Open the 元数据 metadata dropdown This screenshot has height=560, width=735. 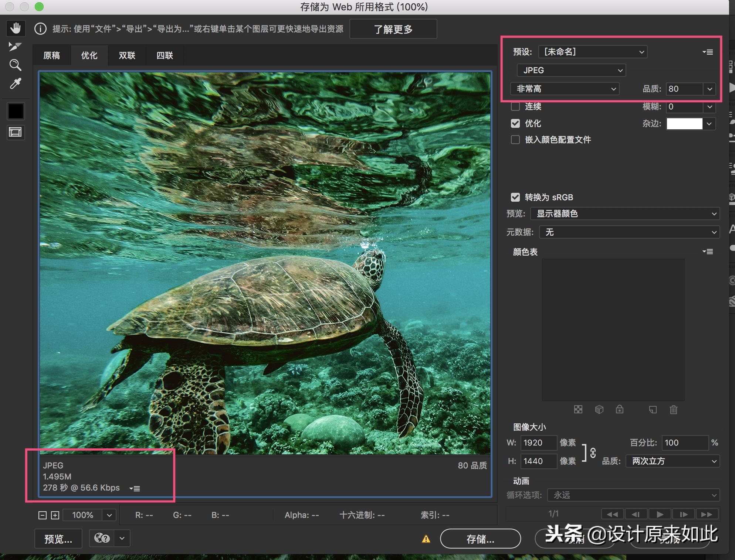[629, 232]
